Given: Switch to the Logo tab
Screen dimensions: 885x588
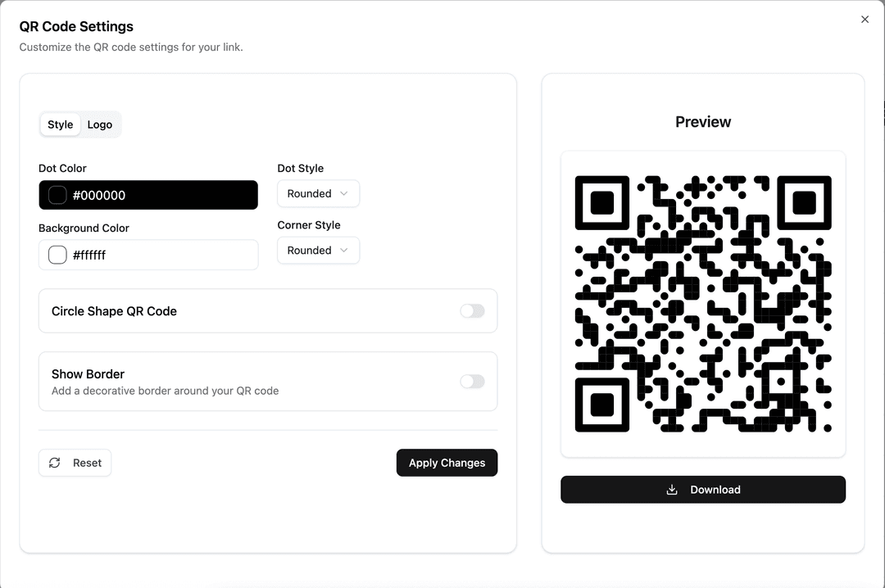Looking at the screenshot, I should pyautogui.click(x=100, y=124).
